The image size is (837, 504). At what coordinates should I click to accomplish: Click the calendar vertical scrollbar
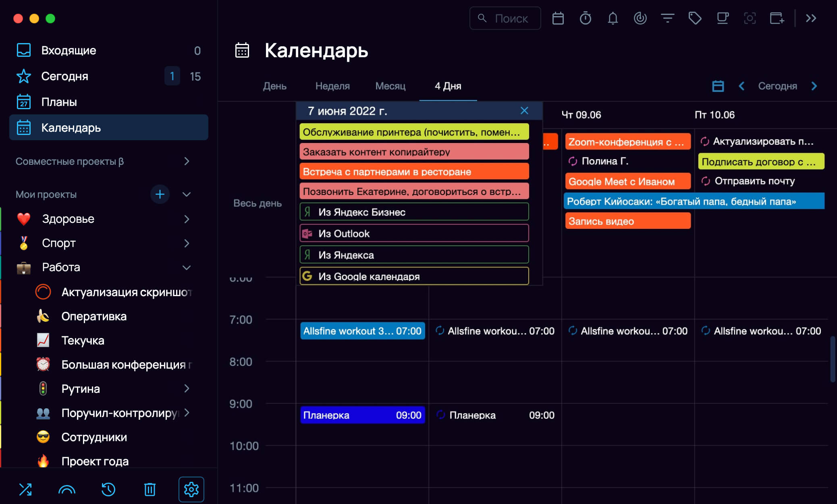pos(833,359)
